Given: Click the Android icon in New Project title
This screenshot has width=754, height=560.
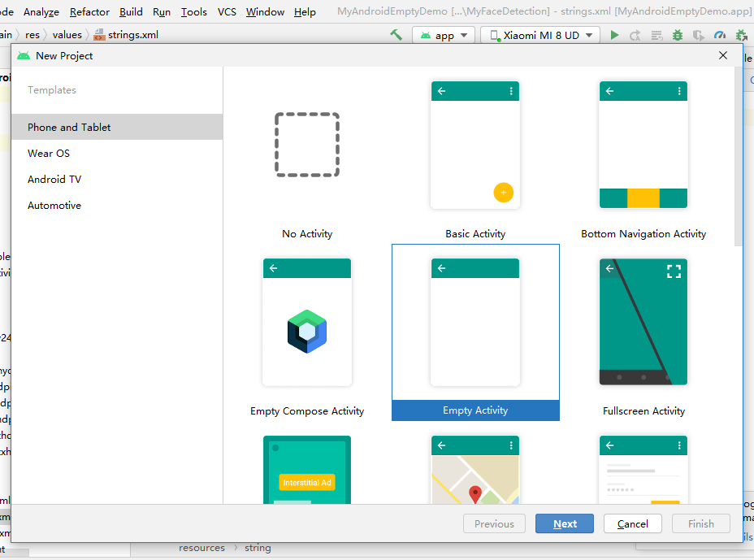Looking at the screenshot, I should [x=24, y=56].
